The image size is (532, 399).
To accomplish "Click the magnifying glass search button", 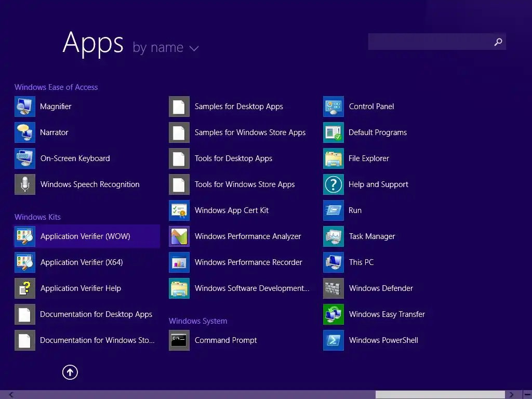I will (x=498, y=42).
